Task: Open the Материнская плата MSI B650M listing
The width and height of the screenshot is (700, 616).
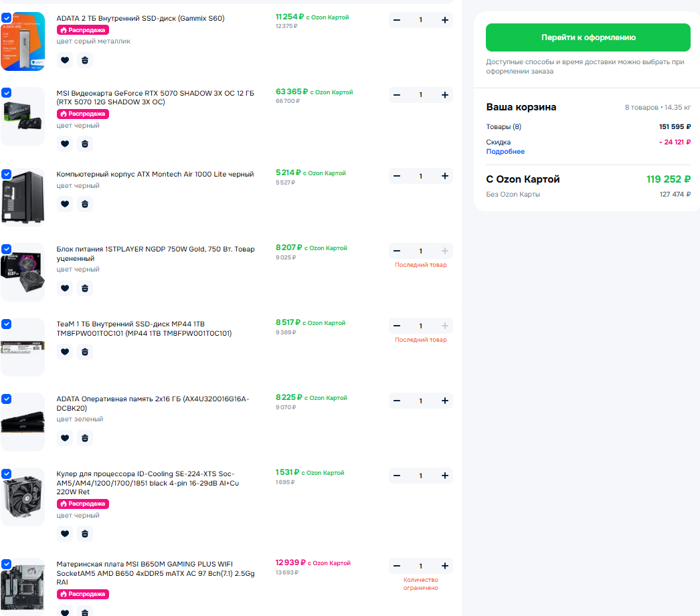Action: [155, 573]
